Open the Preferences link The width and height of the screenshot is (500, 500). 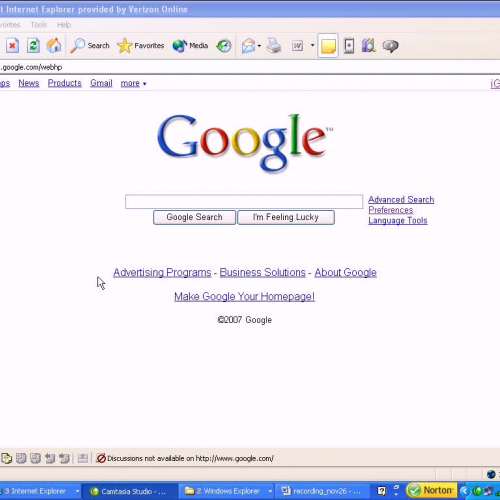click(x=391, y=210)
